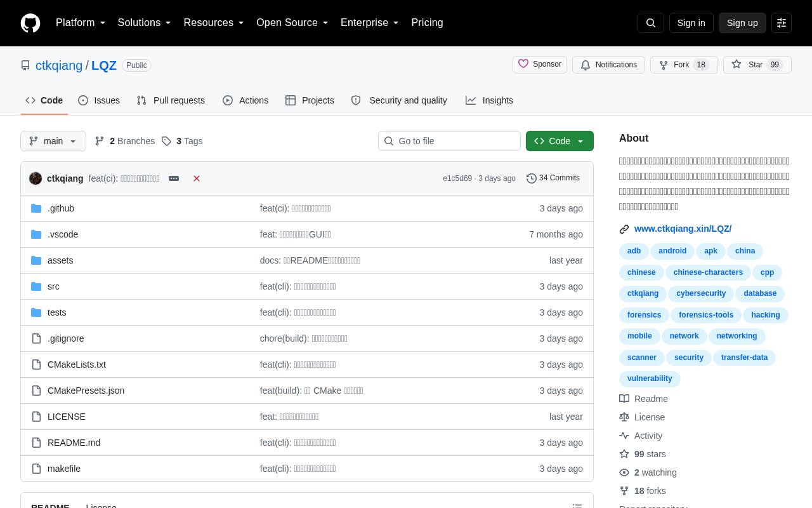Select the cybersecurity topic tag
The image size is (812, 508).
pyautogui.click(x=701, y=293)
